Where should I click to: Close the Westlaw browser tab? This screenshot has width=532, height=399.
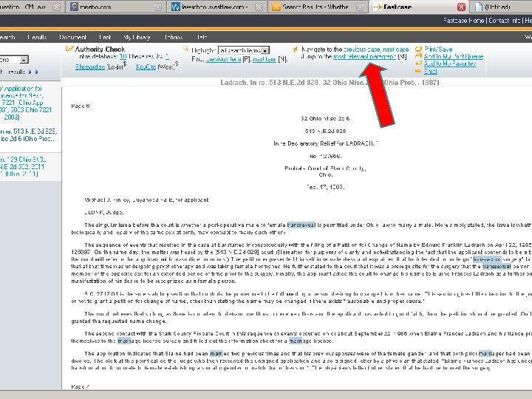click(x=259, y=7)
